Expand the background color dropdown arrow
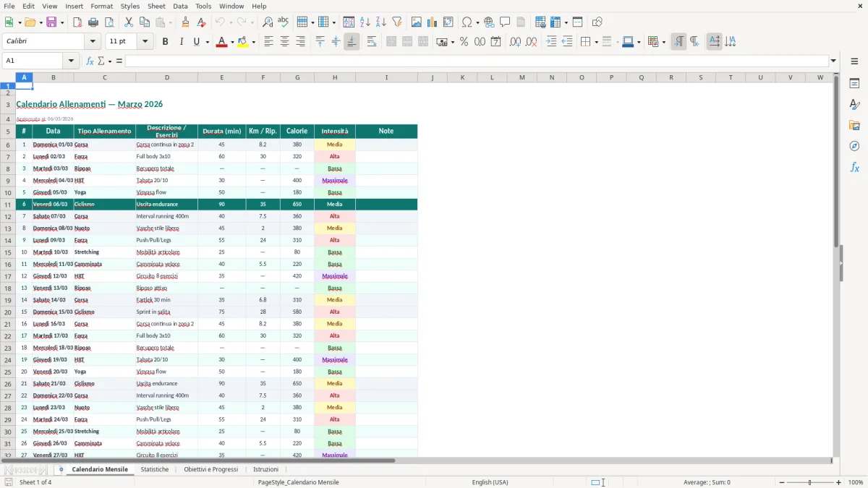 (253, 42)
